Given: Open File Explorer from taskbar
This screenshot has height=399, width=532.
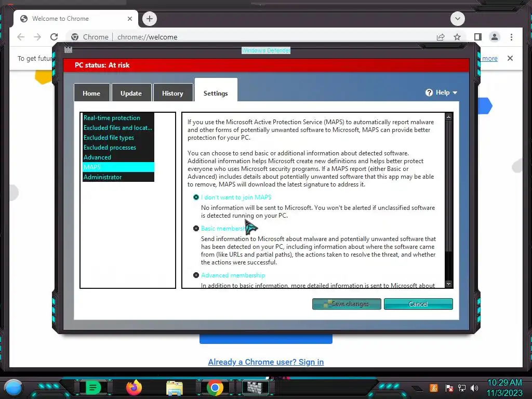Looking at the screenshot, I should (175, 388).
